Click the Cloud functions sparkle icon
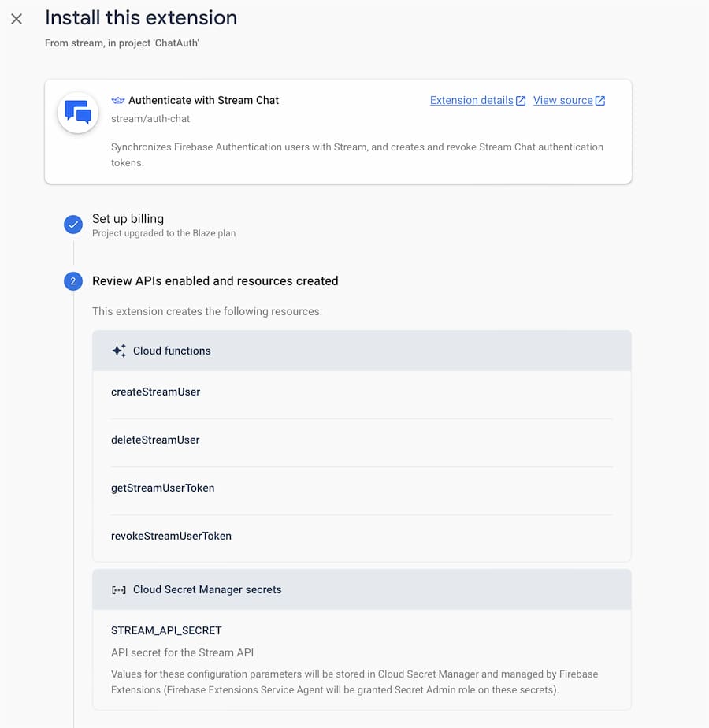 (x=119, y=351)
